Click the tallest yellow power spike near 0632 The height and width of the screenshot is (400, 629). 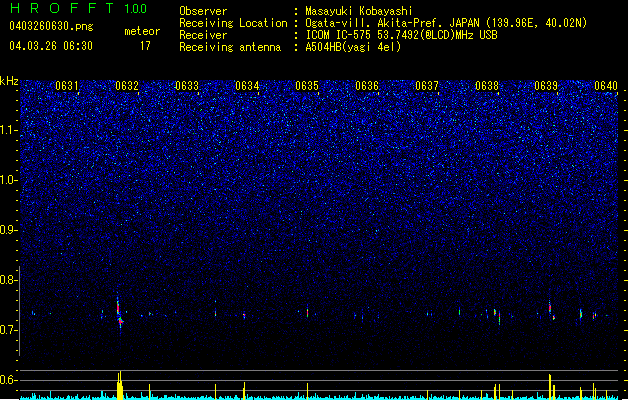120,385
